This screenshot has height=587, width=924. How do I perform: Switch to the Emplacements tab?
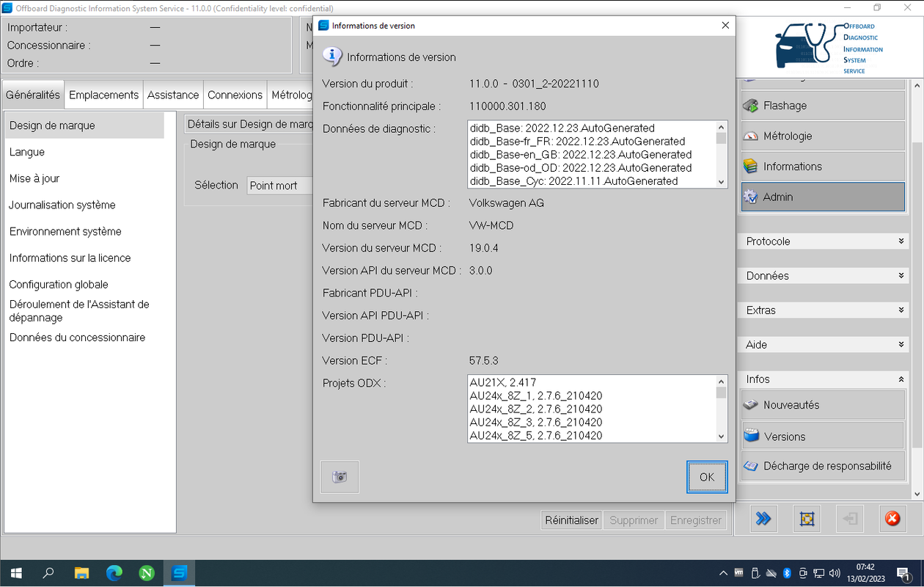(103, 95)
